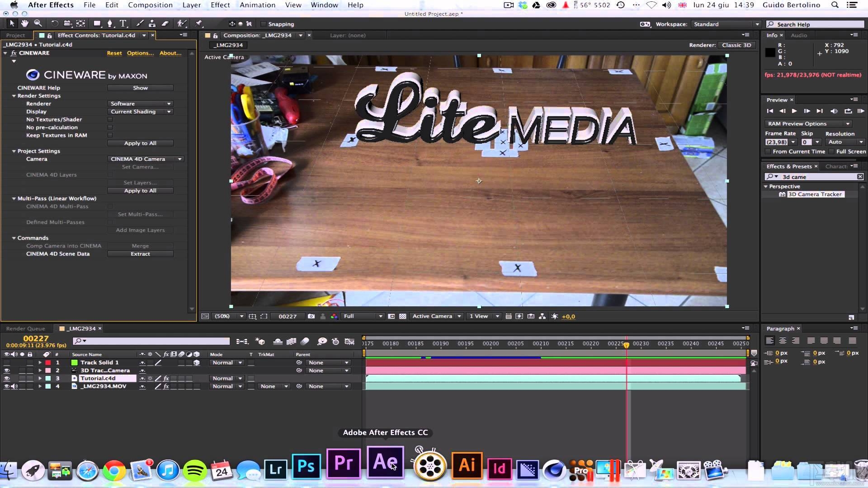The height and width of the screenshot is (488, 868).
Task: Open the Composition menu
Action: (x=150, y=5)
